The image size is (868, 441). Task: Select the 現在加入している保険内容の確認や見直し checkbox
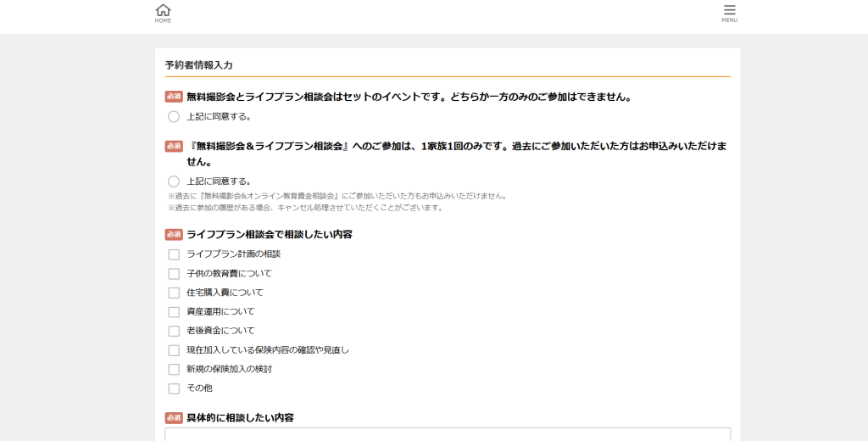coord(174,350)
